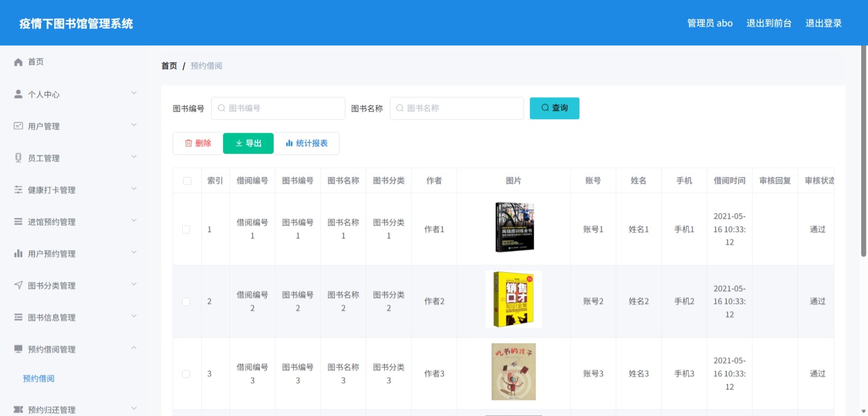
Task: Select the 预约借阅 submenu item
Action: click(38, 379)
